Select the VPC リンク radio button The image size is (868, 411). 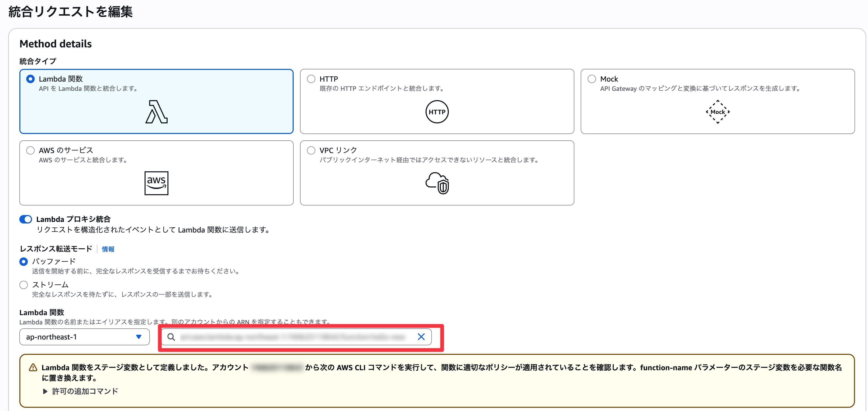click(311, 150)
